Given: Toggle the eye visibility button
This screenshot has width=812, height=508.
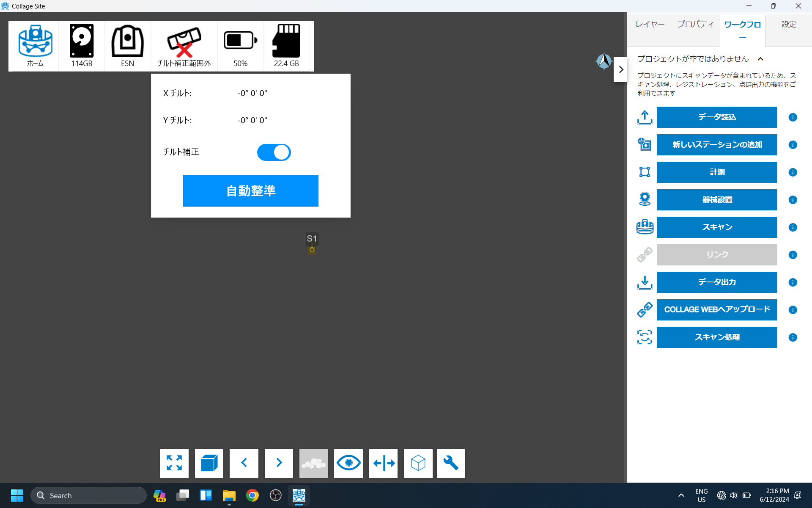Looking at the screenshot, I should click(348, 463).
